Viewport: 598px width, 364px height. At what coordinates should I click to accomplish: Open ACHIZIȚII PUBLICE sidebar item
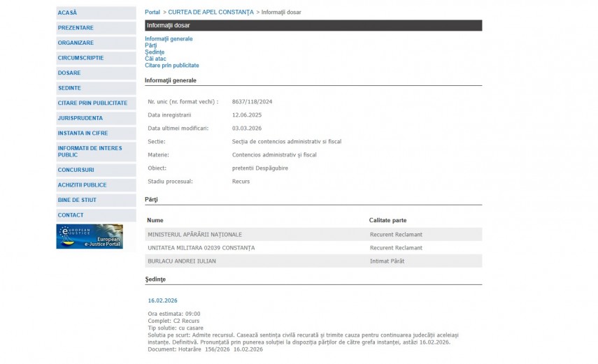(x=82, y=185)
